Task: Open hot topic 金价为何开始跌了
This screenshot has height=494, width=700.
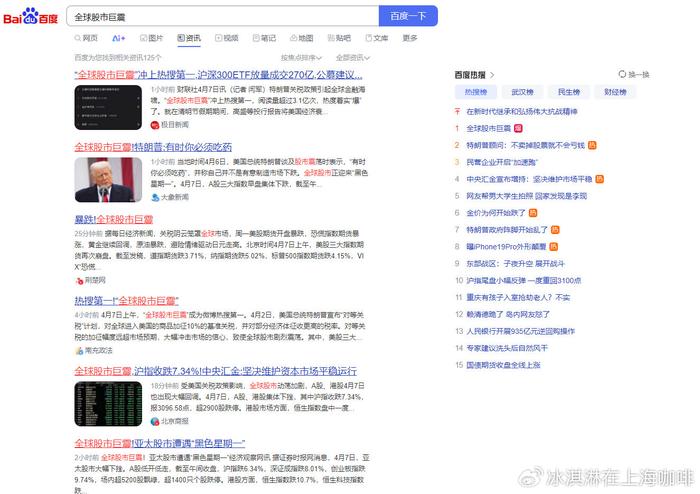Action: (x=496, y=213)
